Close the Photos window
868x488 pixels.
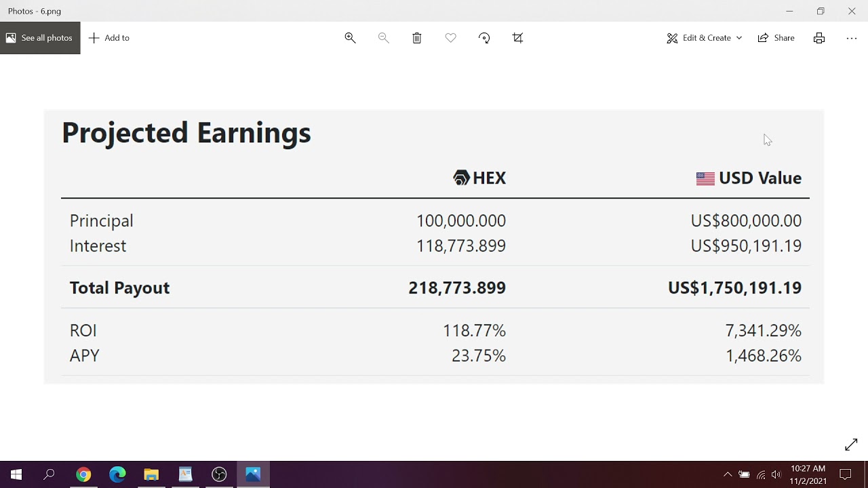[x=852, y=11]
